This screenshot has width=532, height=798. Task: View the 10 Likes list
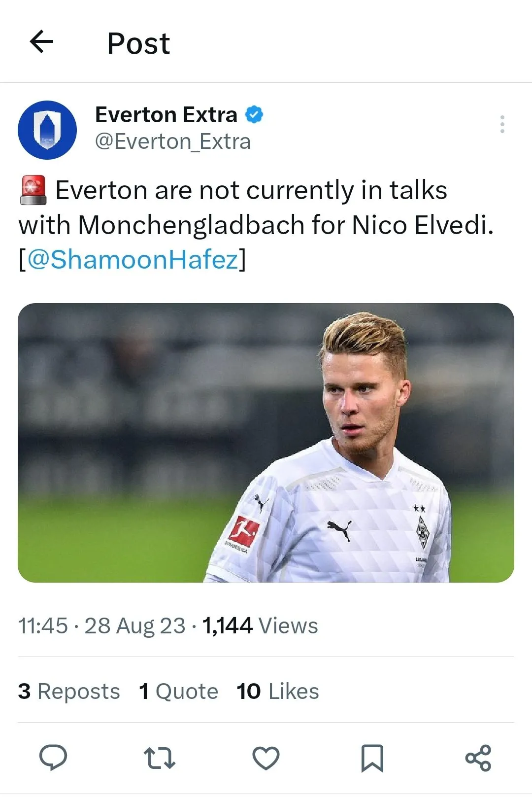(x=278, y=691)
